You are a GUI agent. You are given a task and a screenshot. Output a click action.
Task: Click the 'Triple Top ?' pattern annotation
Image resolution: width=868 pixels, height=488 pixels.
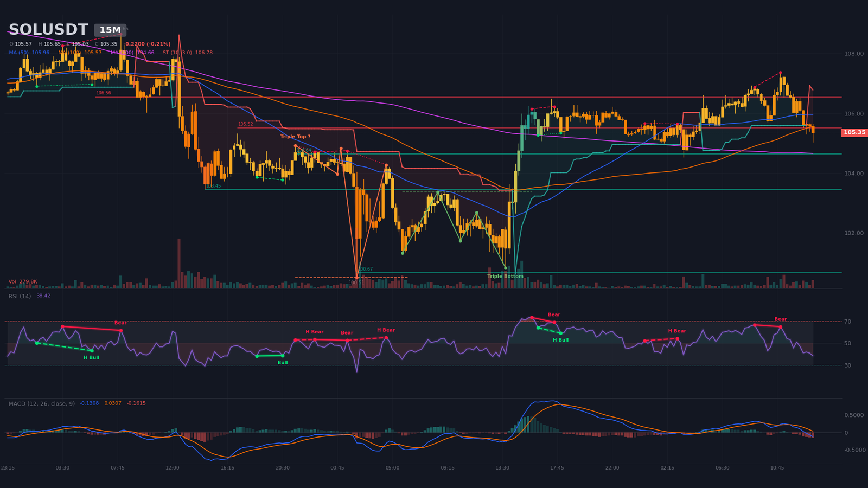coord(295,137)
